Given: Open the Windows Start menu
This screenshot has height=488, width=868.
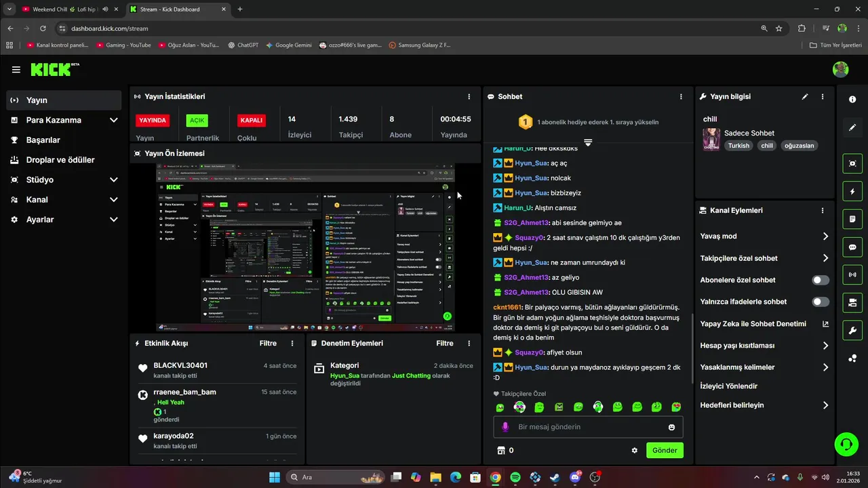Looking at the screenshot, I should 275,477.
